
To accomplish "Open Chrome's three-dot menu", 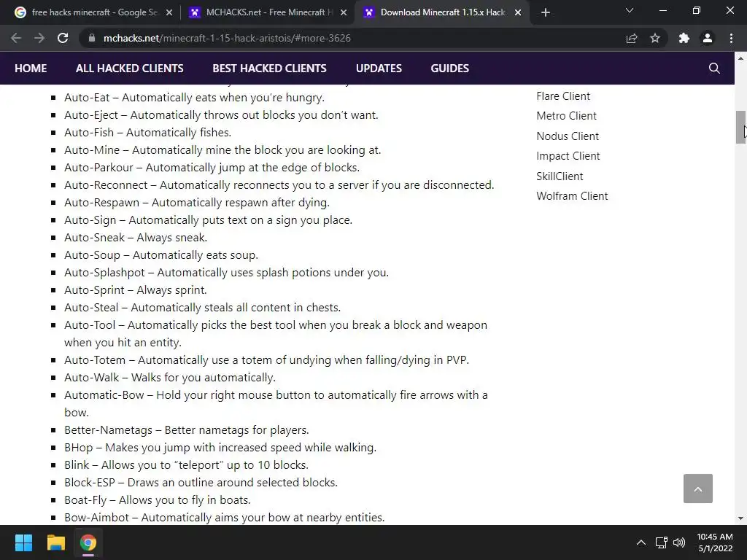I will click(x=731, y=38).
